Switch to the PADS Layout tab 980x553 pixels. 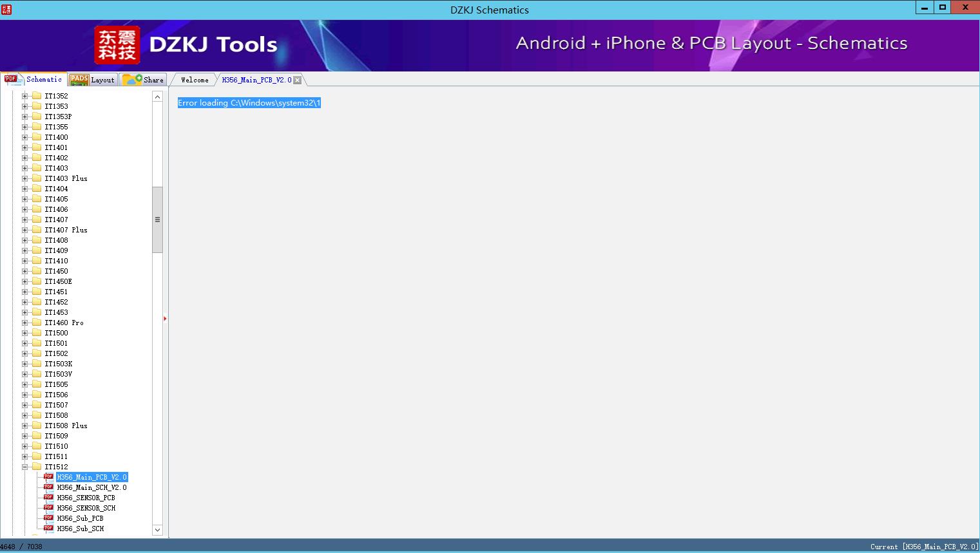pyautogui.click(x=92, y=80)
